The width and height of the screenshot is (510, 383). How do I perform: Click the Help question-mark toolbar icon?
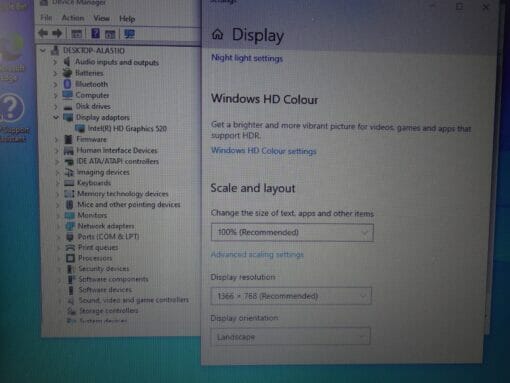pyautogui.click(x=95, y=33)
